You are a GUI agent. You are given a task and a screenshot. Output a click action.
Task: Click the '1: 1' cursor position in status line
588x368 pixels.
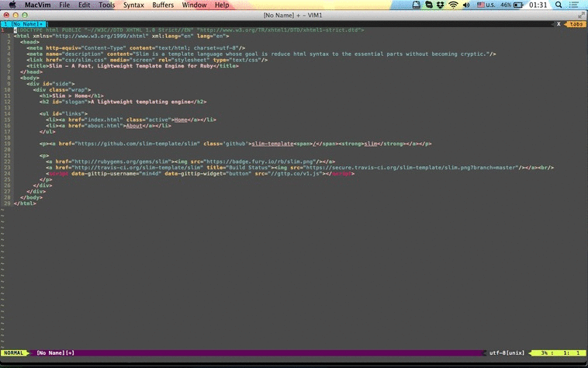571,353
